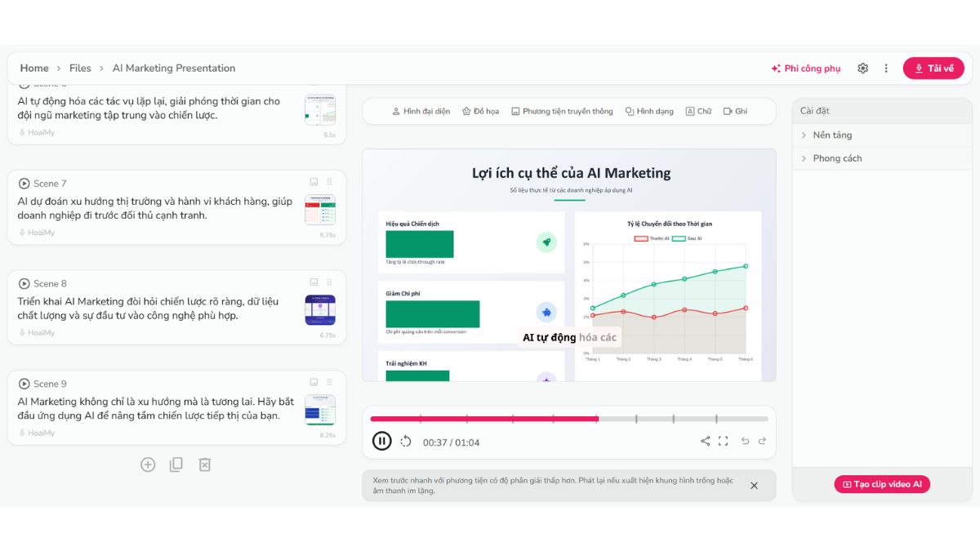Click the Tạo clip video AI button
The height and width of the screenshot is (551, 980).
point(882,484)
